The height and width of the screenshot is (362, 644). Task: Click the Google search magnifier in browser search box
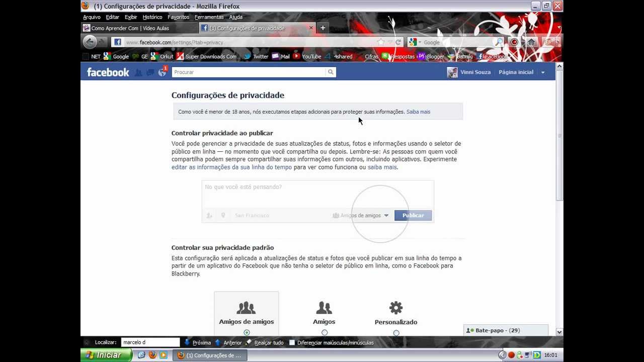(x=499, y=42)
